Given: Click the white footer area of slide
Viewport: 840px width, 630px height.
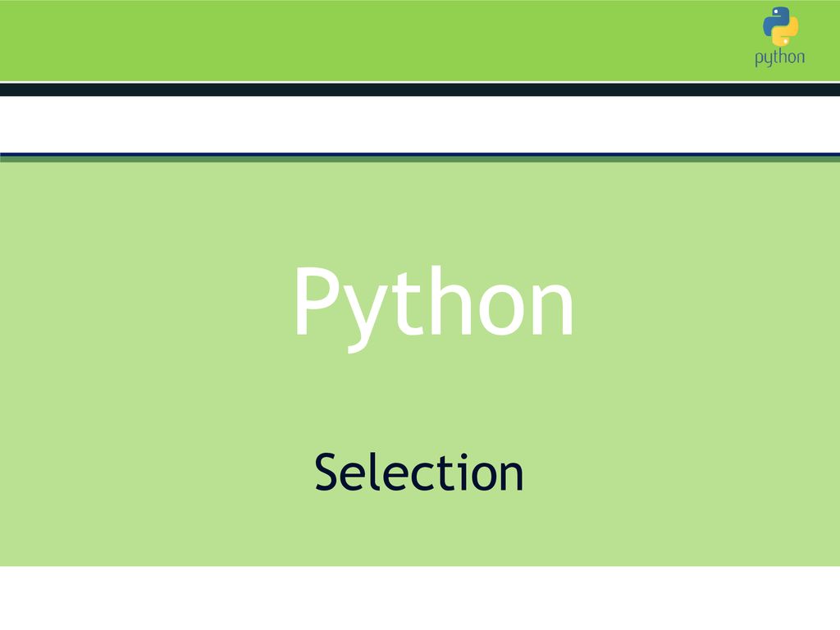Looking at the screenshot, I should coord(420,598).
